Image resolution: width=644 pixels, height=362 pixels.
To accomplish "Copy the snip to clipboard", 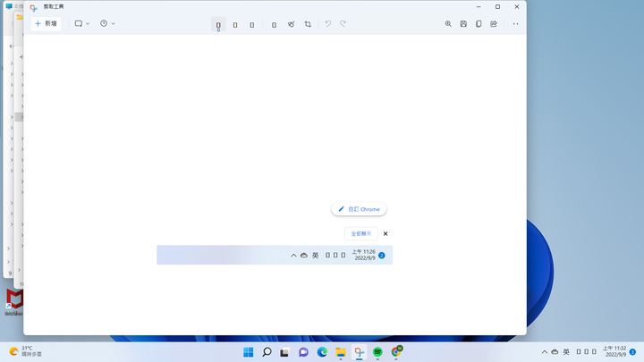I will [479, 24].
